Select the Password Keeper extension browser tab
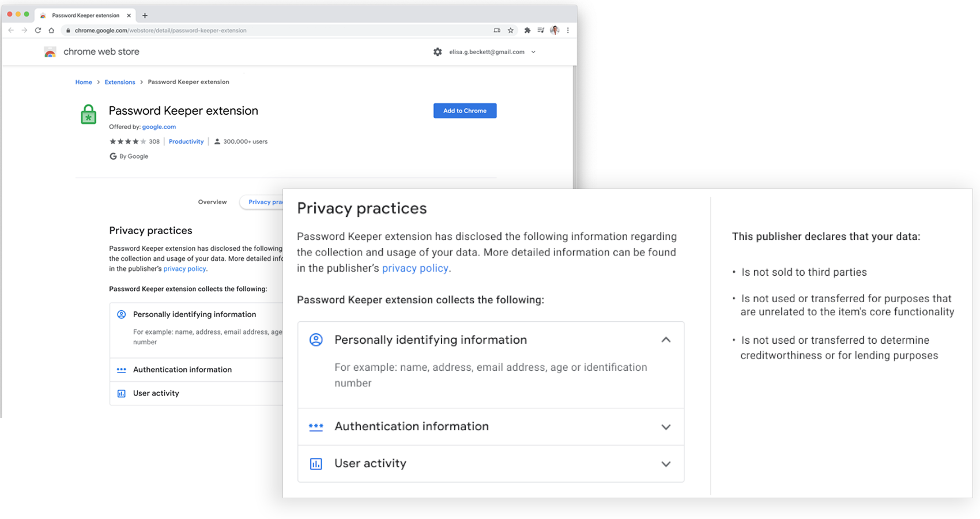 click(85, 16)
